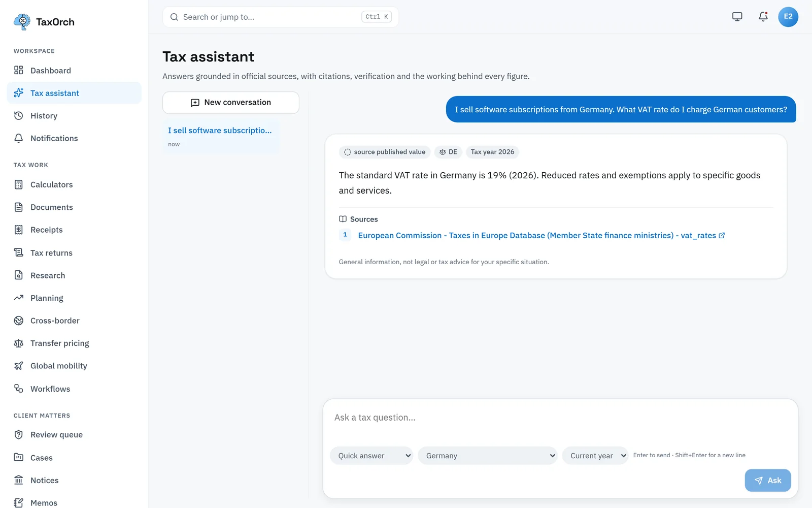Open the Review queue
The height and width of the screenshot is (508, 812).
point(74,435)
